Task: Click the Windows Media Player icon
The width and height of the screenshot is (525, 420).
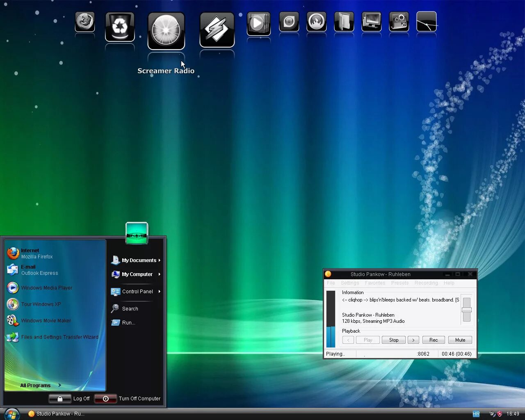Action: tap(13, 288)
